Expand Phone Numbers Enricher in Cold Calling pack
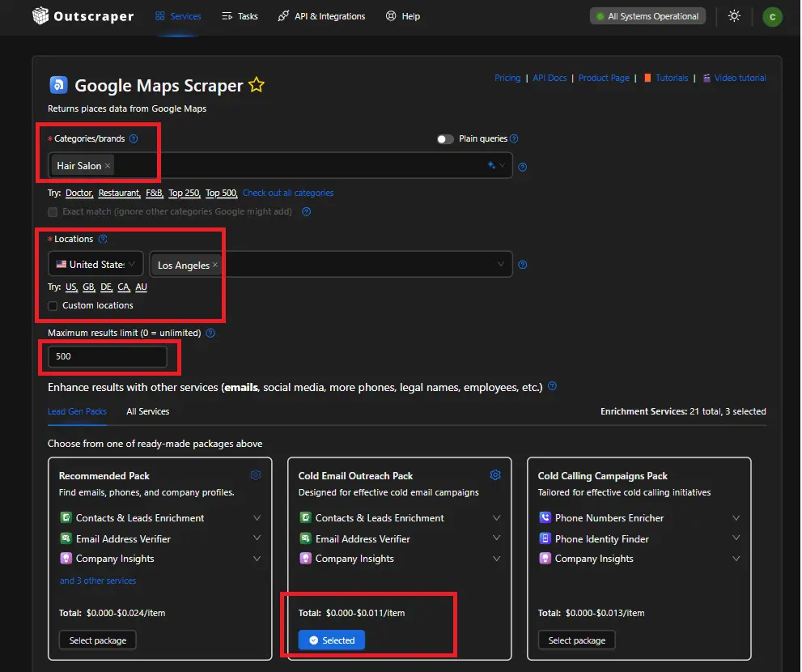Screen dimensions: 802x672 point(736,518)
